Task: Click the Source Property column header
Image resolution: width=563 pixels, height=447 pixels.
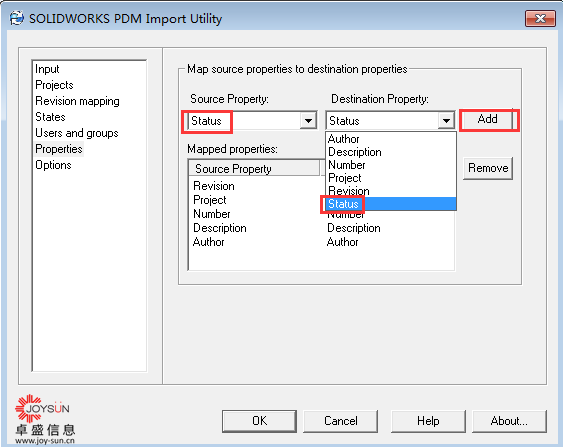Action: (x=254, y=168)
